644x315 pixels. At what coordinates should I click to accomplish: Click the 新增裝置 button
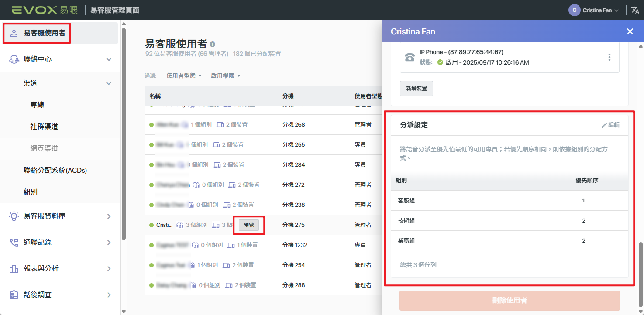point(417,89)
